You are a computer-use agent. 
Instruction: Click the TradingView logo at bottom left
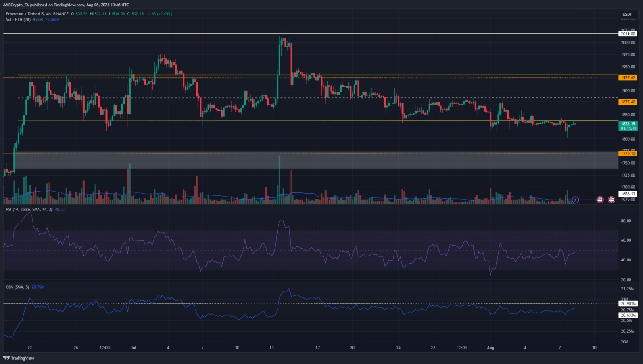click(x=19, y=358)
